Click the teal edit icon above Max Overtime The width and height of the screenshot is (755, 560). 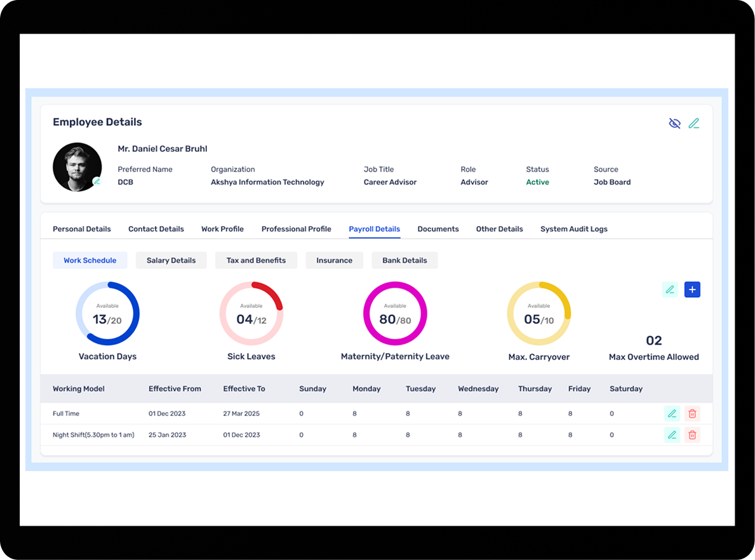(x=670, y=290)
